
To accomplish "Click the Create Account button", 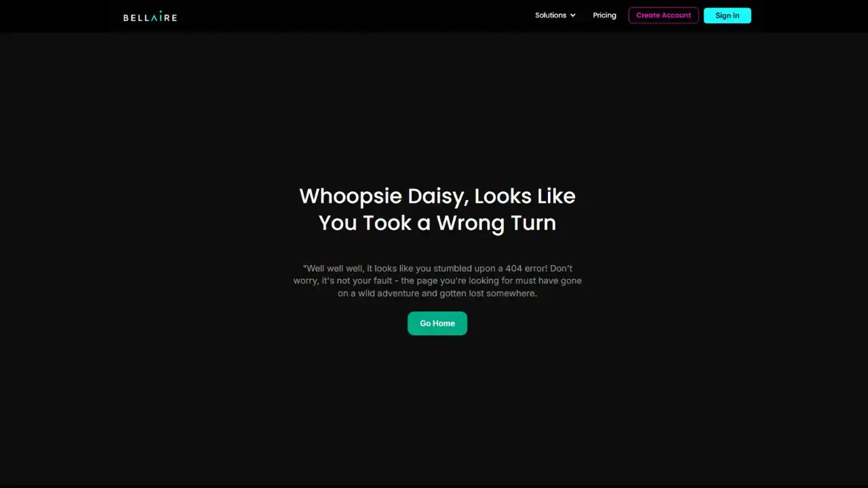I will (x=663, y=15).
